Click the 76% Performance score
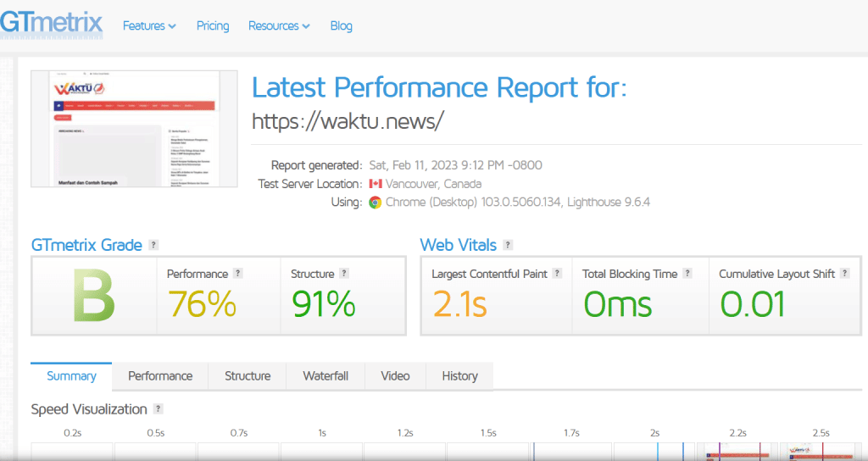The height and width of the screenshot is (461, 868). [x=202, y=304]
